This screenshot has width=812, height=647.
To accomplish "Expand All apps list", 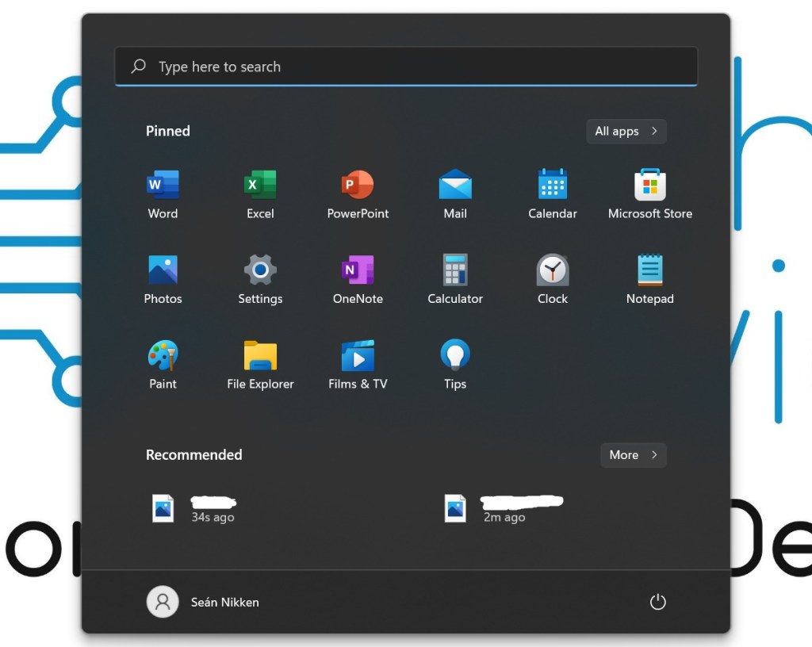I will 626,131.
